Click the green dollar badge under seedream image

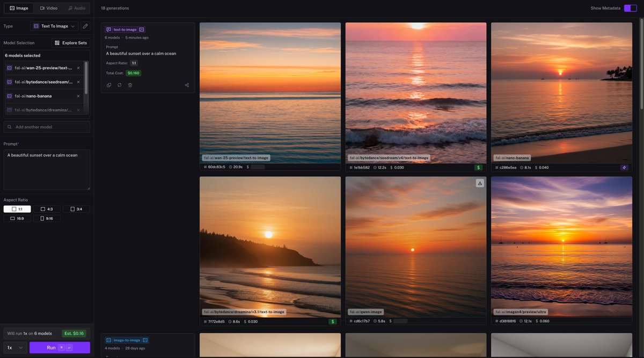[479, 168]
